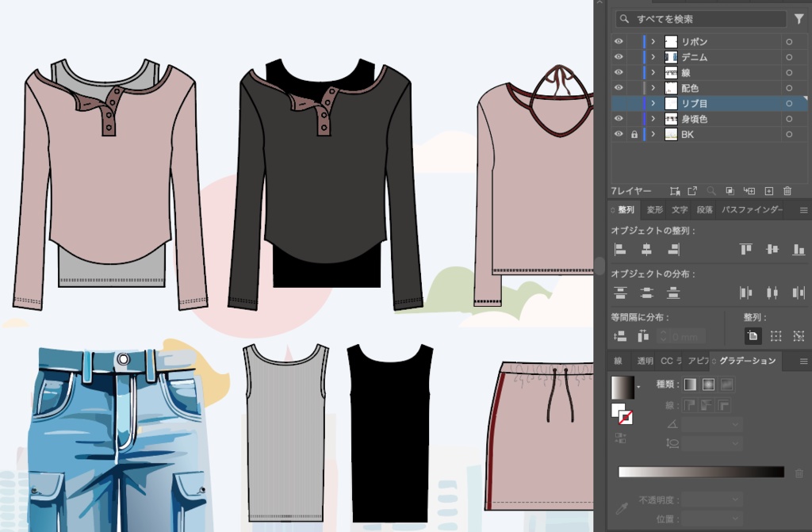Viewport: 812px width, 532px height.
Task: Expand the リボン layer
Action: coord(653,41)
